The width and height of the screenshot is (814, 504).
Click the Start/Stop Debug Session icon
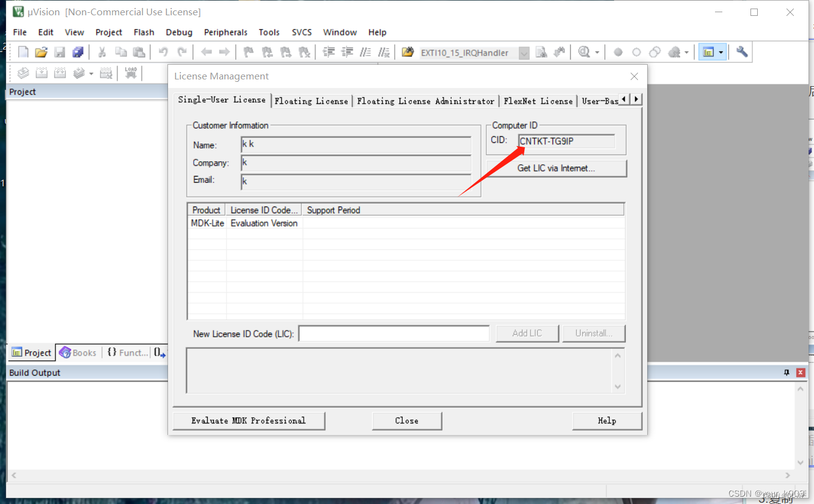click(584, 53)
